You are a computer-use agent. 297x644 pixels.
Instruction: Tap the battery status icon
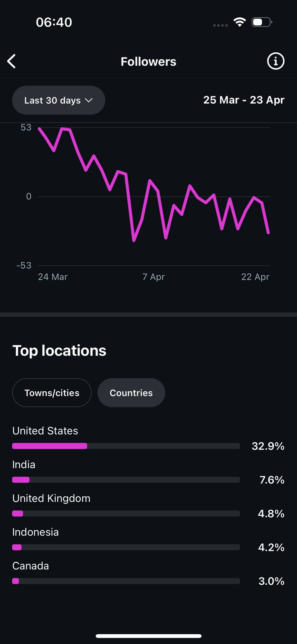262,22
